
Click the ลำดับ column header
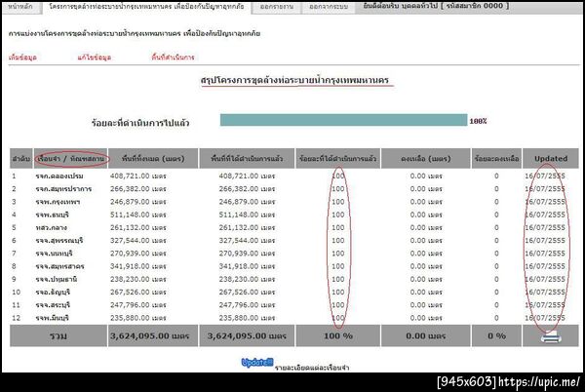[x=21, y=159]
